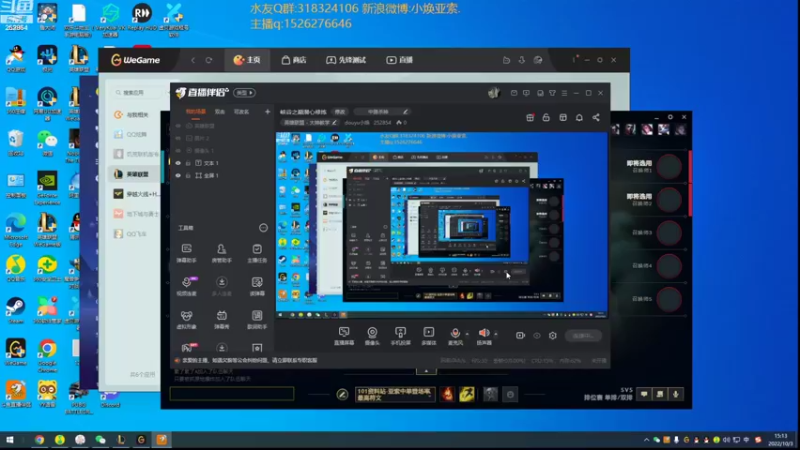Edit stream title with pencil icon
The width and height of the screenshot is (800, 450).
pyautogui.click(x=405, y=112)
